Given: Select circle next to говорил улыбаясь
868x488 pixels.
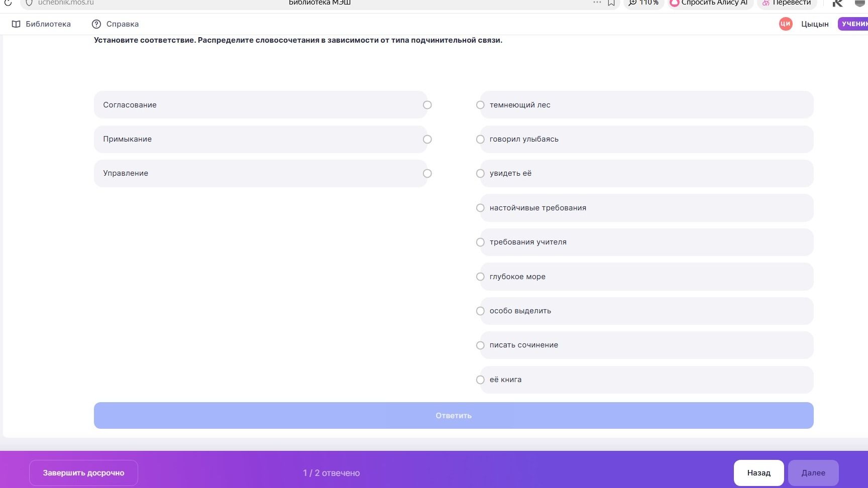Looking at the screenshot, I should pos(480,139).
